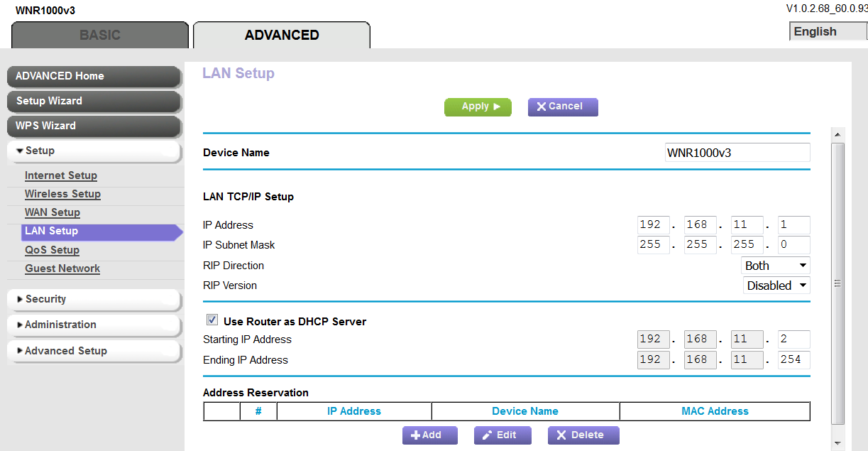Edit the selected address reservation
Viewport: 868px width, 451px height.
[x=501, y=435]
